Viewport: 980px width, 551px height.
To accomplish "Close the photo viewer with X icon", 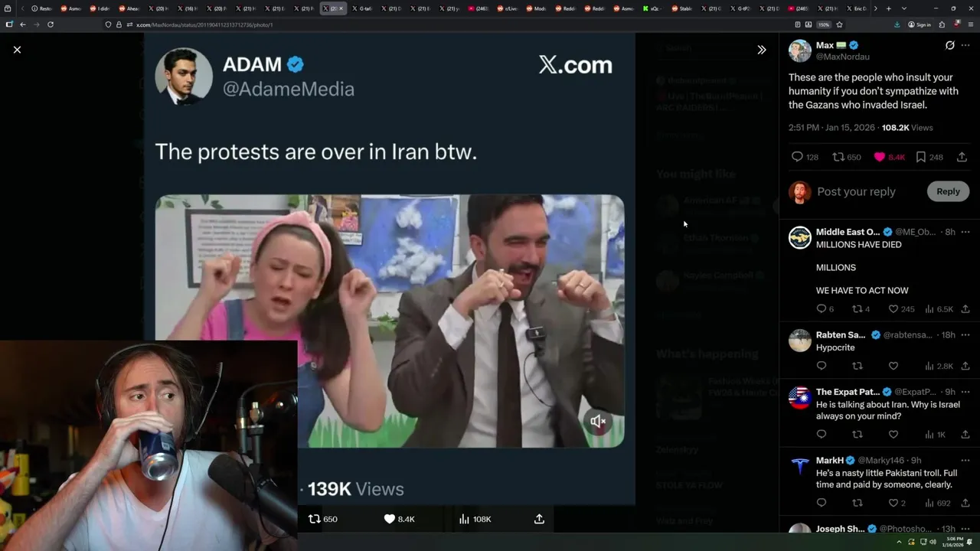I will click(17, 50).
